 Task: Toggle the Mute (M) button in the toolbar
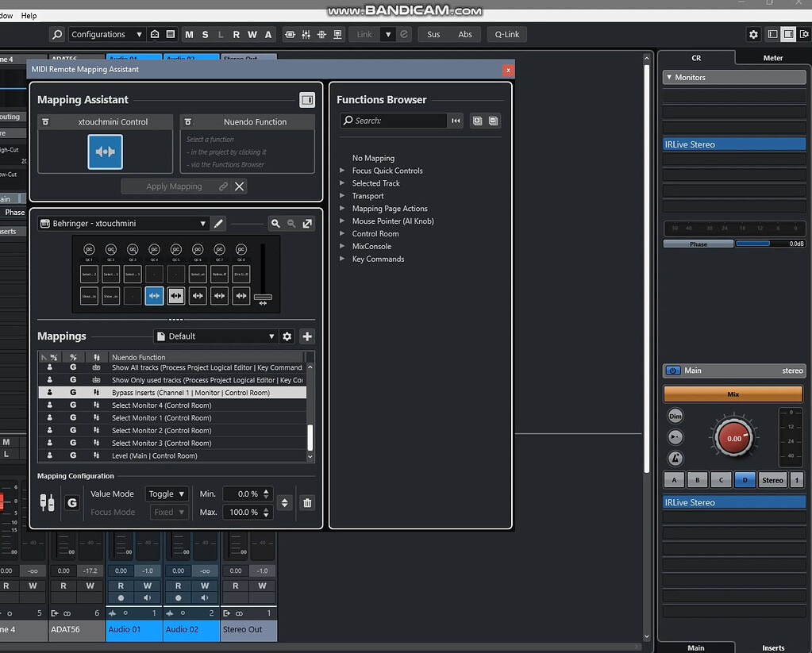point(189,34)
